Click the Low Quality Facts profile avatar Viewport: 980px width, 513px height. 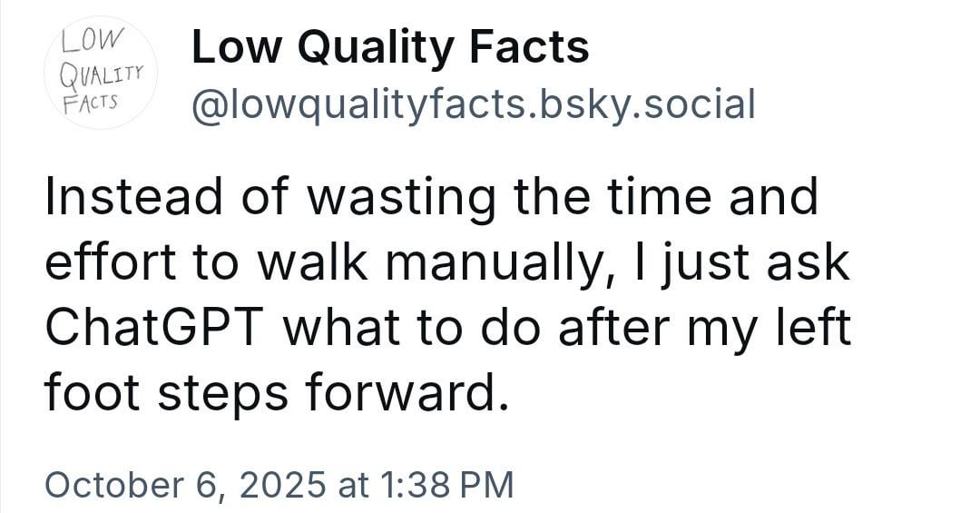pos(101,72)
